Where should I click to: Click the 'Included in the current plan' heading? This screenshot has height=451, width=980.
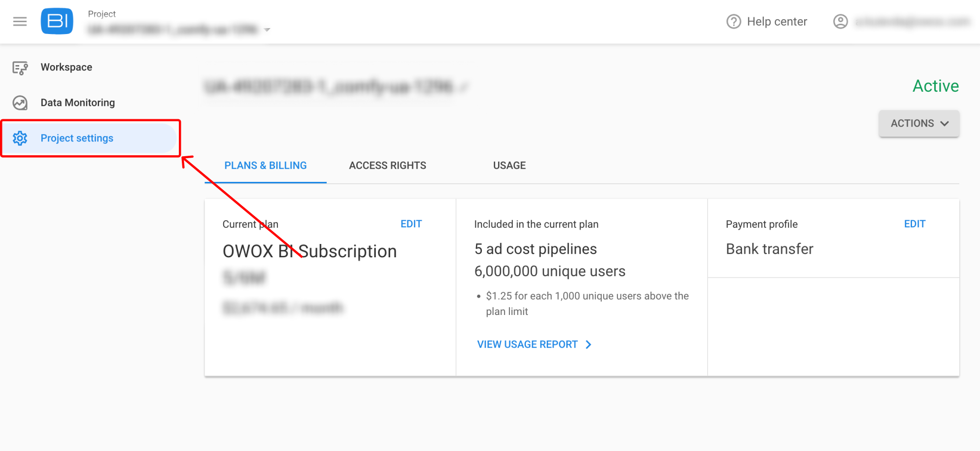536,224
